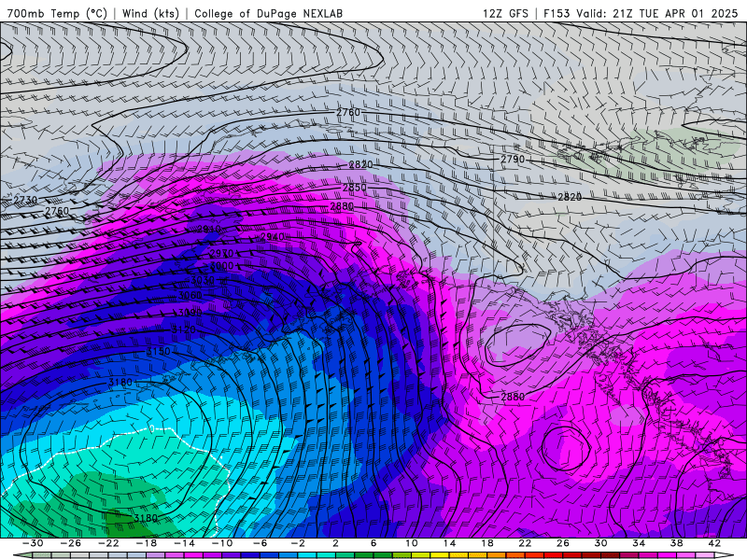Select the 2940 contour label
Screen dimensions: 747x560
click(273, 237)
